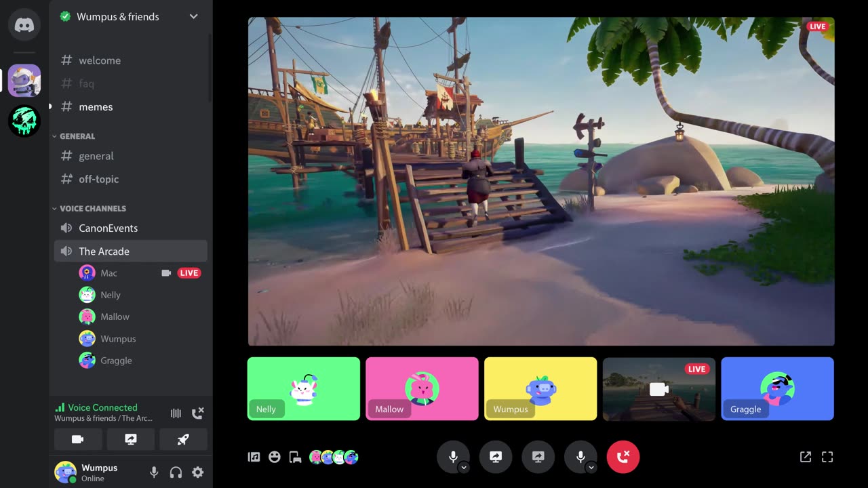Open soundboard icon below the stream

point(254,457)
